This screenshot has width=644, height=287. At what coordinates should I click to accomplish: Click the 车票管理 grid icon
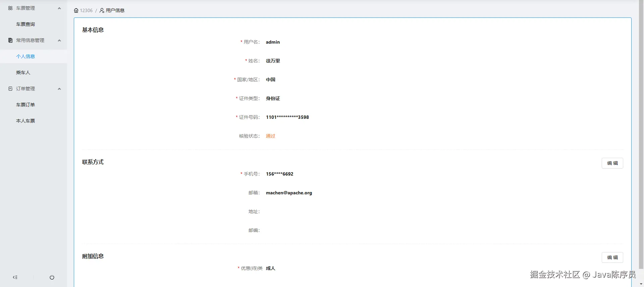coord(10,8)
